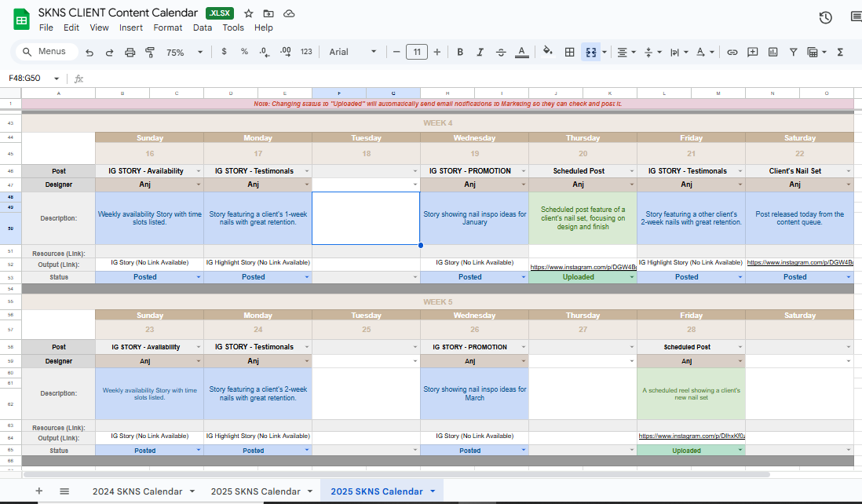Image resolution: width=862 pixels, height=504 pixels.
Task: Open Sunday 16 Post type dropdown
Action: [199, 171]
